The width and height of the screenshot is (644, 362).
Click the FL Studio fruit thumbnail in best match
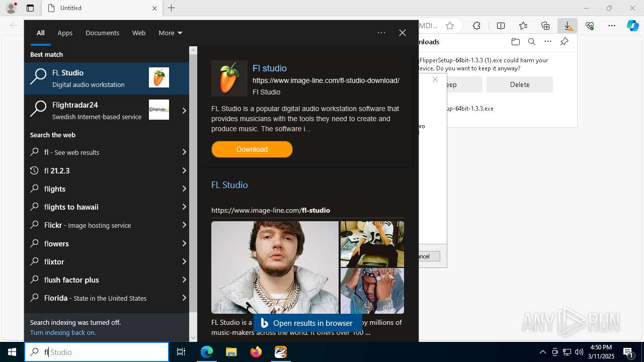(x=159, y=77)
